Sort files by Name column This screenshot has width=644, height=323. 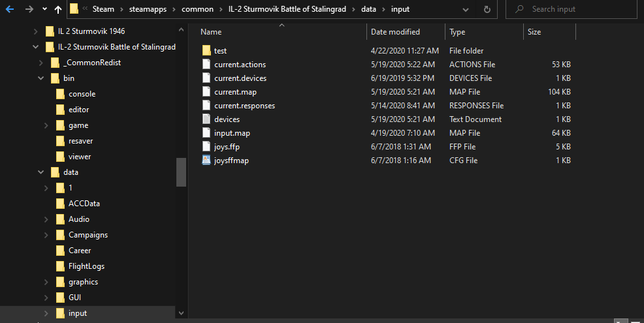(x=211, y=31)
